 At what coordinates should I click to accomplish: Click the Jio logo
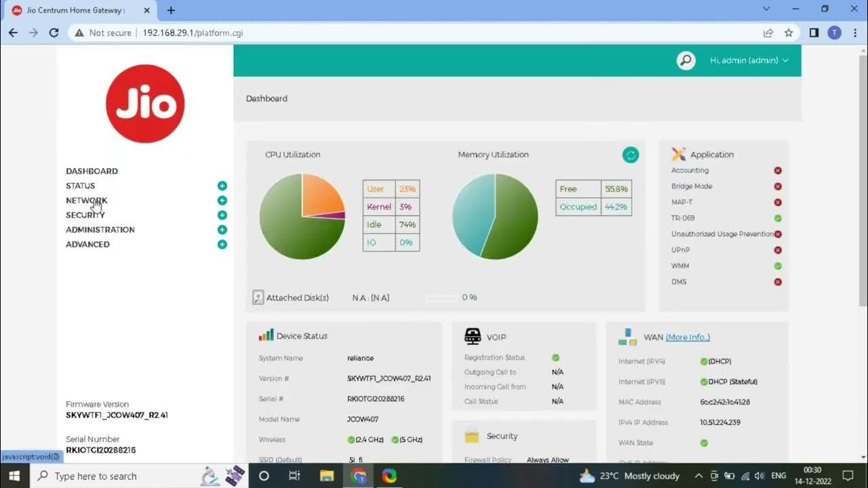click(145, 104)
